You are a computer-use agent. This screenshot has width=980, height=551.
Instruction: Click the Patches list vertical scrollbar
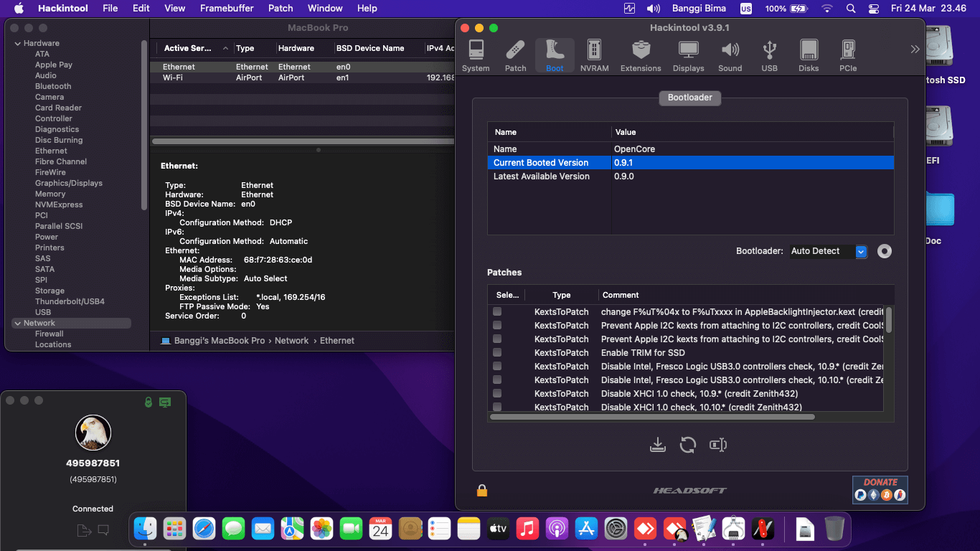(x=889, y=320)
